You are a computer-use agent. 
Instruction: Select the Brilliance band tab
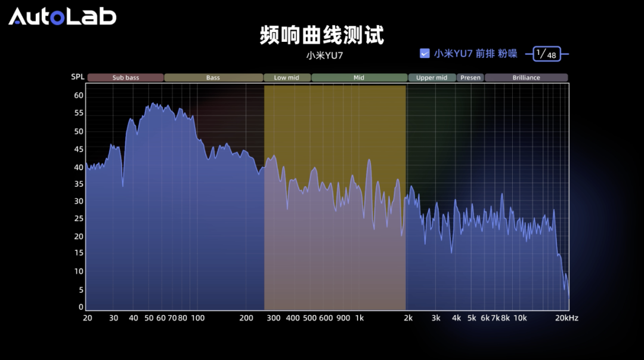(526, 78)
